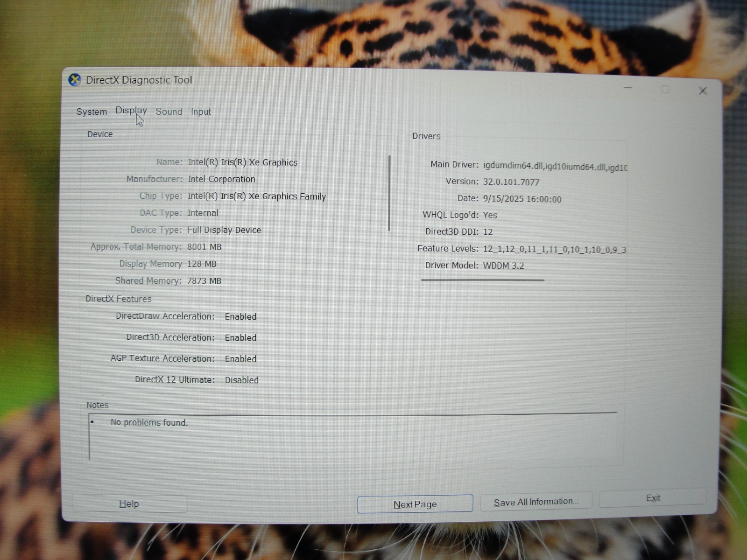Close the DirectX Diagnostic Tool window
Viewport: 747px width, 560px height.
(703, 91)
